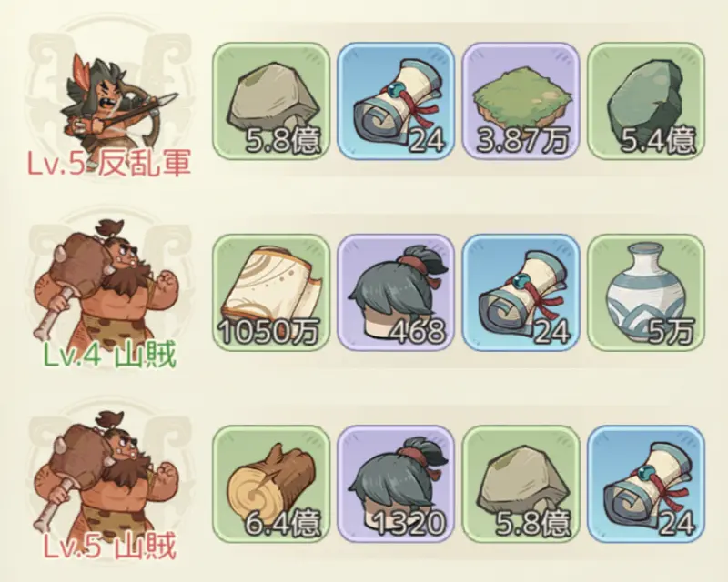The height and width of the screenshot is (582, 728).
Task: Click the red Lv.5 山賊 name label
Action: 110,547
